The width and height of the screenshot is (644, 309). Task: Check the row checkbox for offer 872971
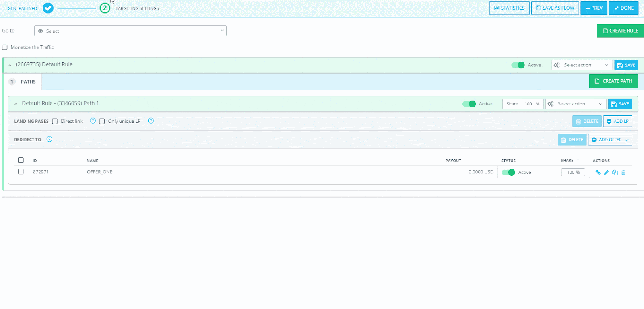point(21,171)
